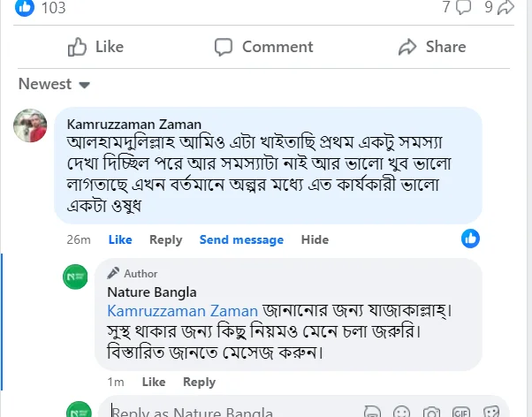Open the sticker picker in reply box

[x=490, y=412]
